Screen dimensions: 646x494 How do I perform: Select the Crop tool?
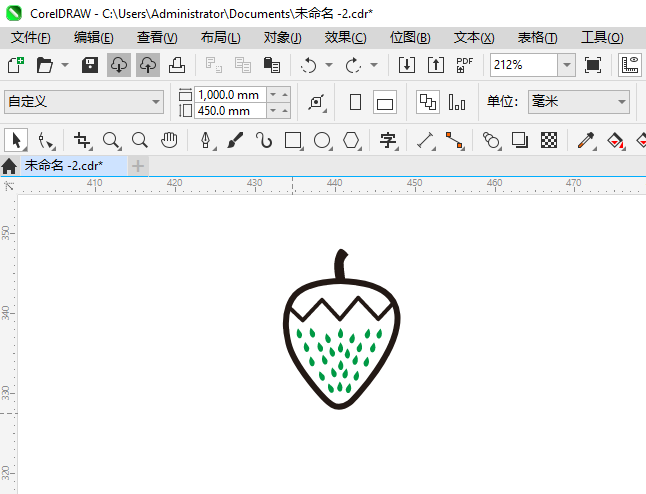82,140
